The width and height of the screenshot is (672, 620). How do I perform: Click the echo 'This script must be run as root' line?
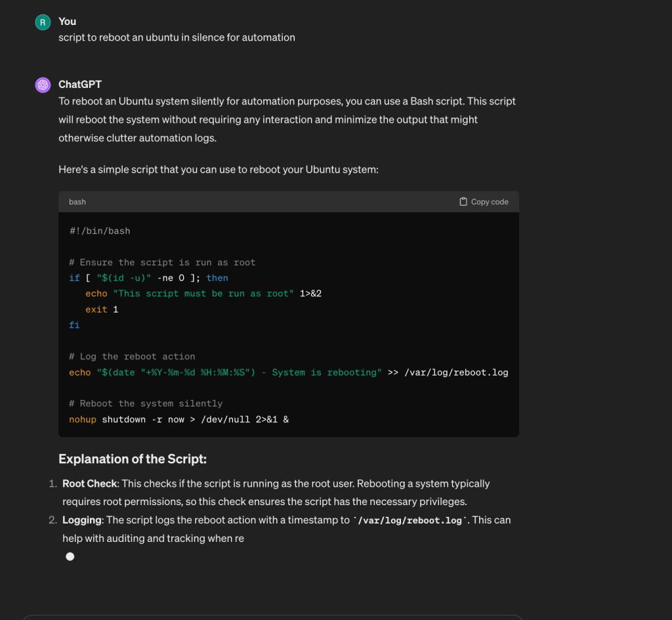click(x=203, y=294)
